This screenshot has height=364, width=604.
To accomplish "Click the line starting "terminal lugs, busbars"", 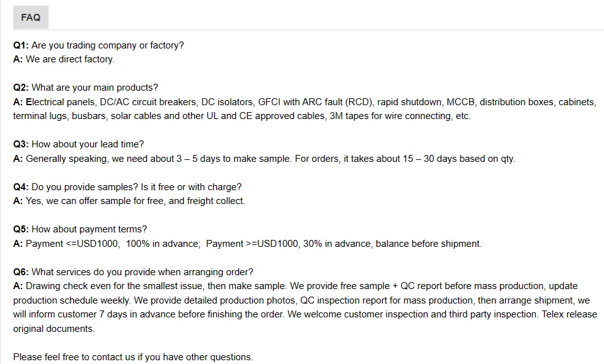I will [x=241, y=116].
